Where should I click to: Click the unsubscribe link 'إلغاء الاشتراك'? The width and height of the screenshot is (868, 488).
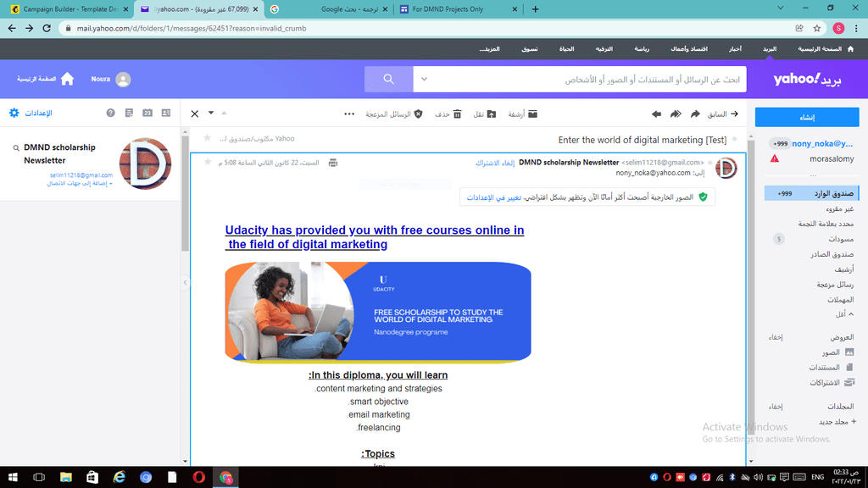tap(495, 163)
